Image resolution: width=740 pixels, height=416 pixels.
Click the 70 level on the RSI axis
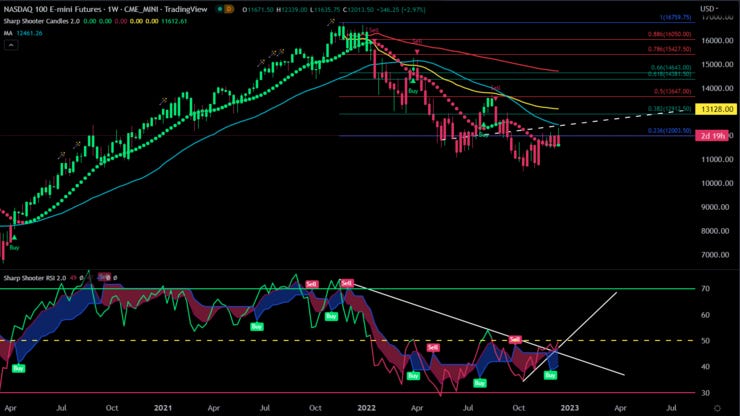[x=706, y=289]
